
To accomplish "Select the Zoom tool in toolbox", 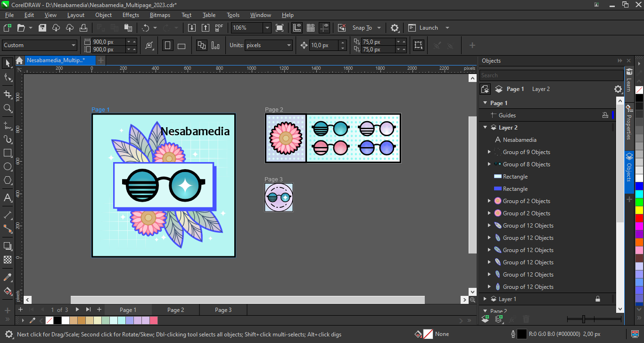I will [x=8, y=108].
